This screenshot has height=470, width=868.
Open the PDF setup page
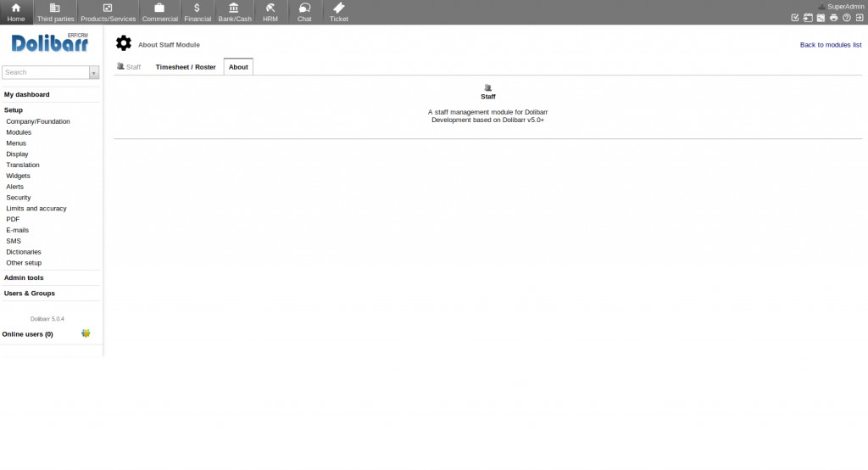click(x=13, y=220)
